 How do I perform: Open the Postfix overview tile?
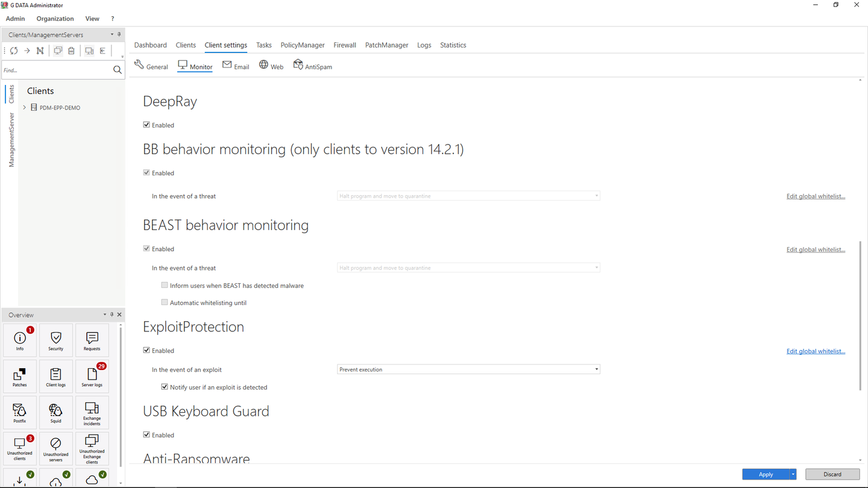coord(20,413)
